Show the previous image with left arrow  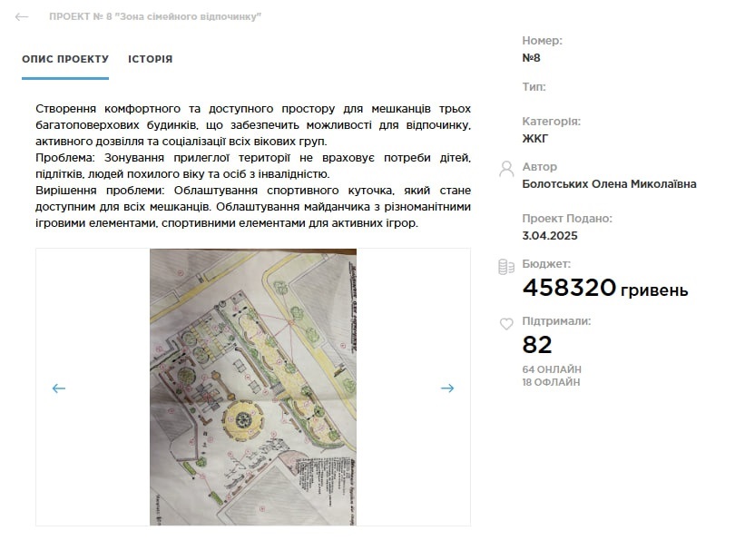[x=59, y=388]
